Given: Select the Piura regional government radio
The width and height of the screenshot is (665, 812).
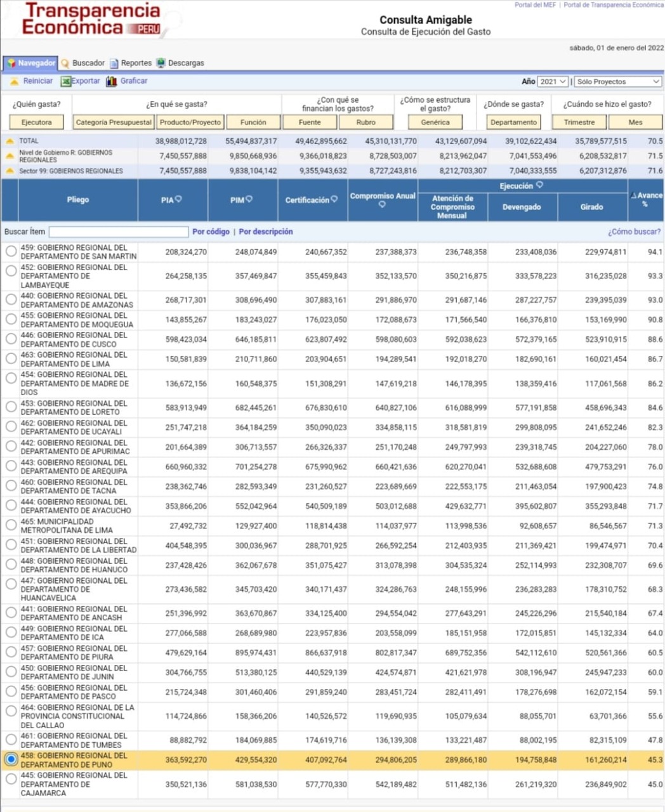Looking at the screenshot, I should click(11, 652).
